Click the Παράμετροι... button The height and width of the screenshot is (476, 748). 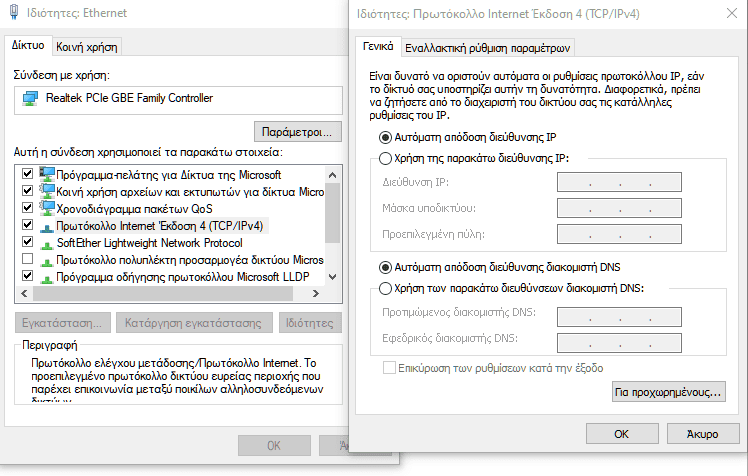click(x=298, y=132)
